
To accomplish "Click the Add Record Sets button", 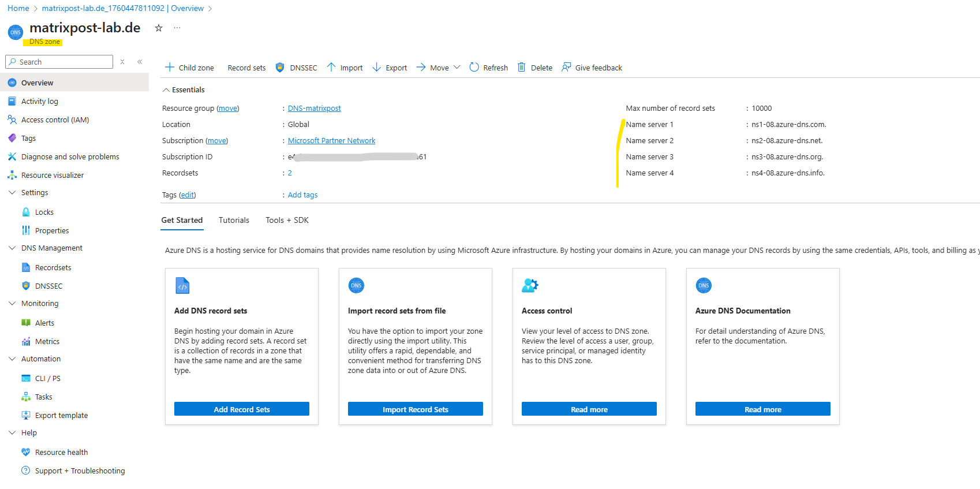I will pyautogui.click(x=241, y=409).
